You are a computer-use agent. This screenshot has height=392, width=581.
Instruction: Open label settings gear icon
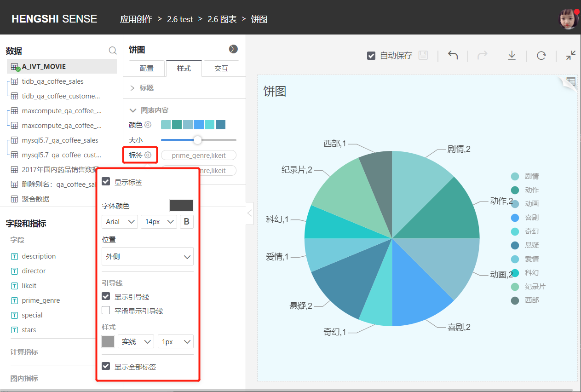coord(148,155)
